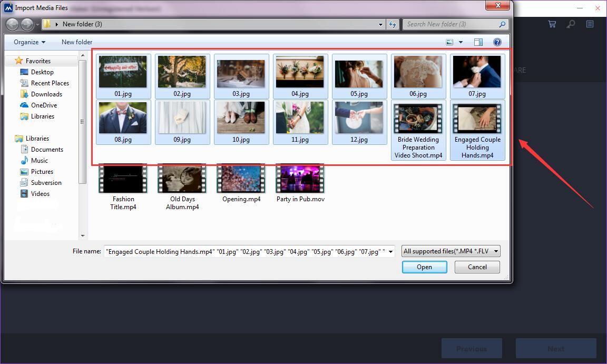Expand the breadcrumb arrow before New folder (3)
This screenshot has height=364, width=607.
click(57, 24)
